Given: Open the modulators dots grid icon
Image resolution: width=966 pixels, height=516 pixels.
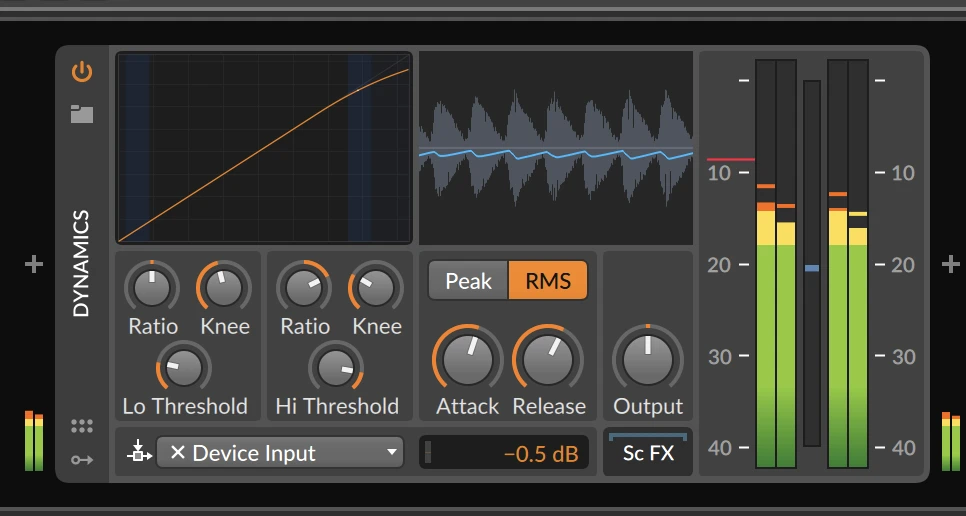Looking at the screenshot, I should (x=82, y=427).
